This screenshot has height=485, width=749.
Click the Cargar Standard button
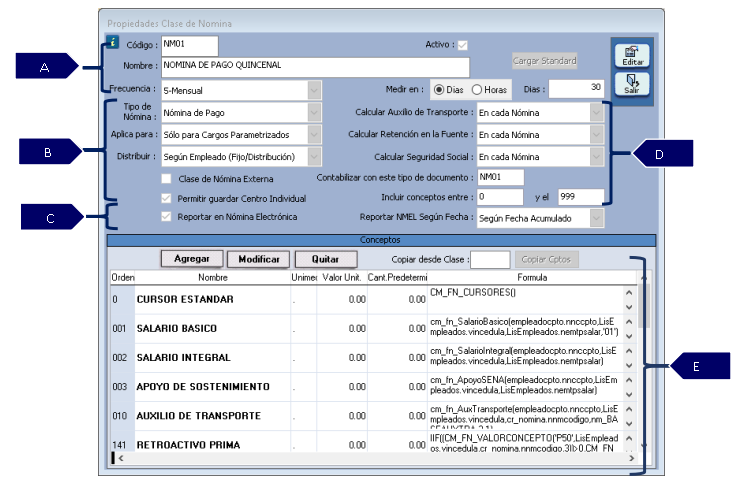coord(545,61)
